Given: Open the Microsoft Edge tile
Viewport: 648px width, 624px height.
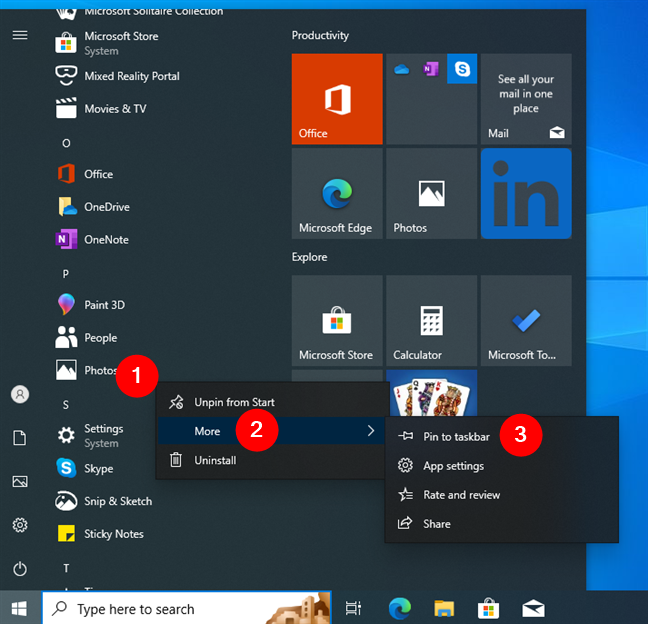Looking at the screenshot, I should 337,193.
